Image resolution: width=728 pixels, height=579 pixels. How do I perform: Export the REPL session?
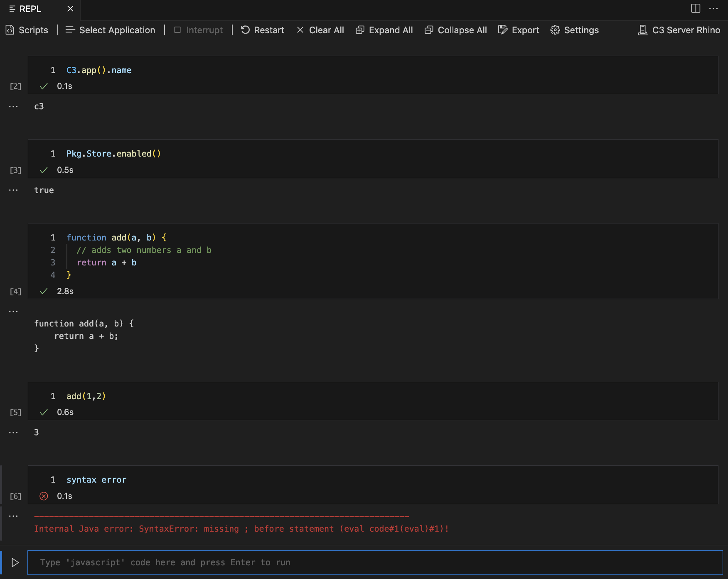(518, 30)
